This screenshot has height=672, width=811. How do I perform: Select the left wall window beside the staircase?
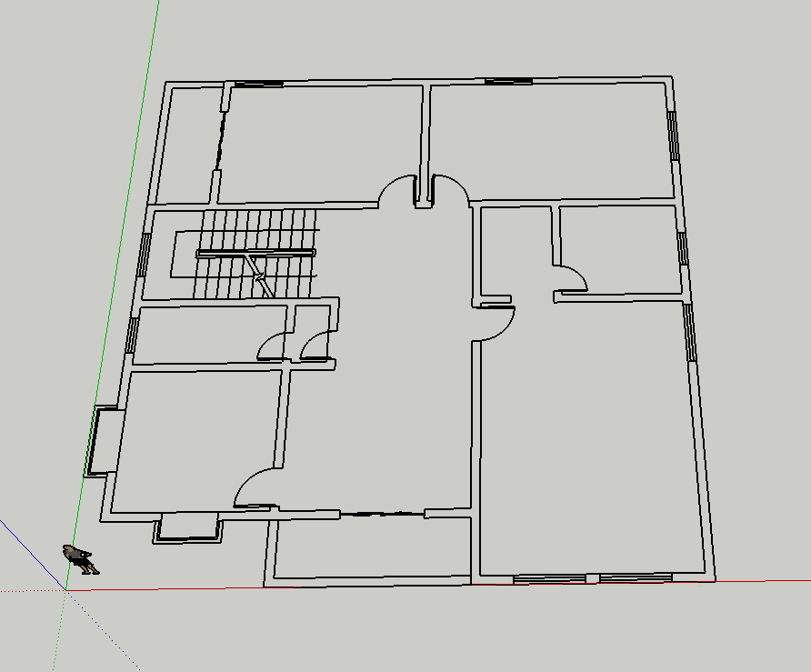[x=144, y=255]
